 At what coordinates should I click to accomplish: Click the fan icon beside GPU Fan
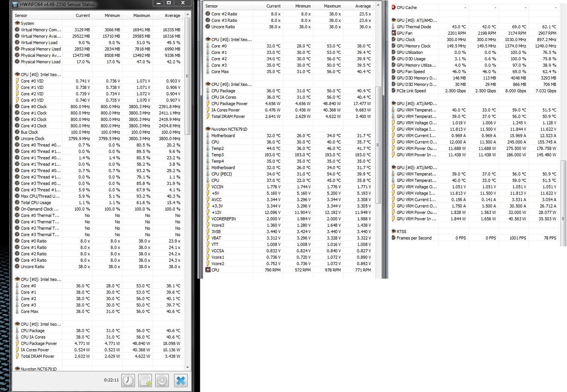point(394,33)
